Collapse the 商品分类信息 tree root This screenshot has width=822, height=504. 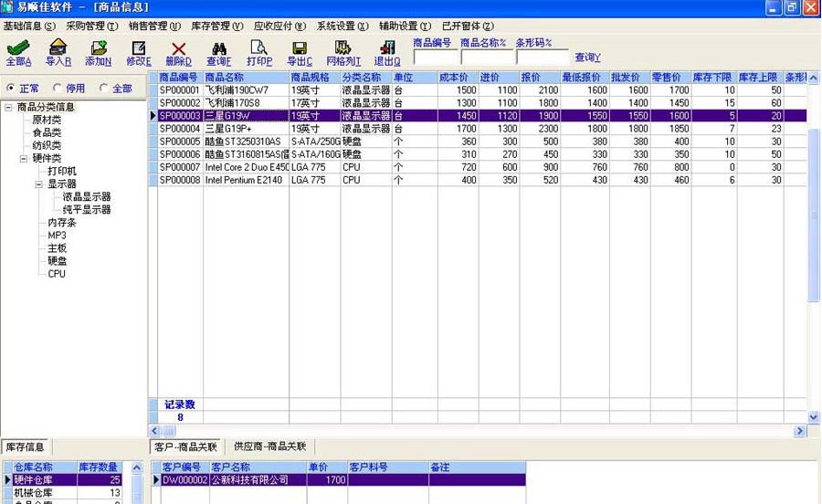(8, 107)
